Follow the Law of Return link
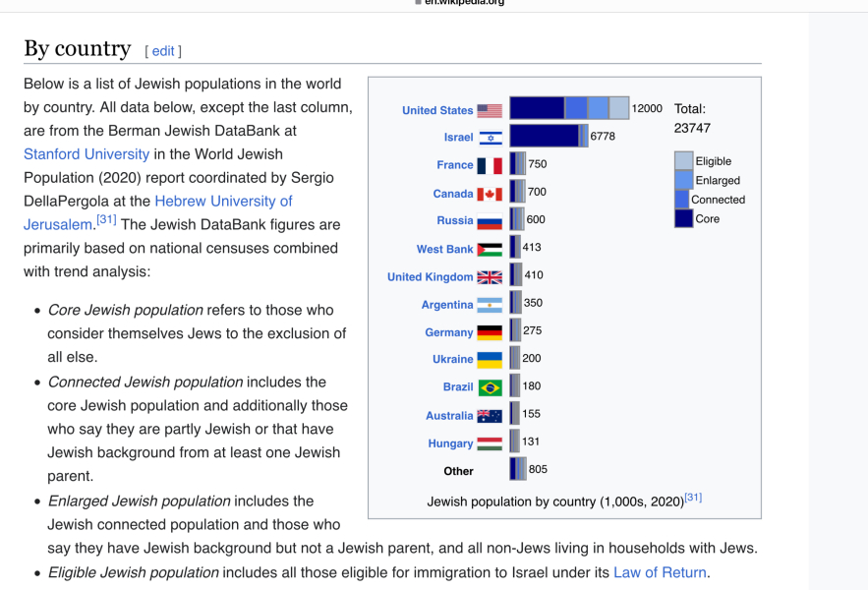Screen dimensions: 868x590 [660, 572]
